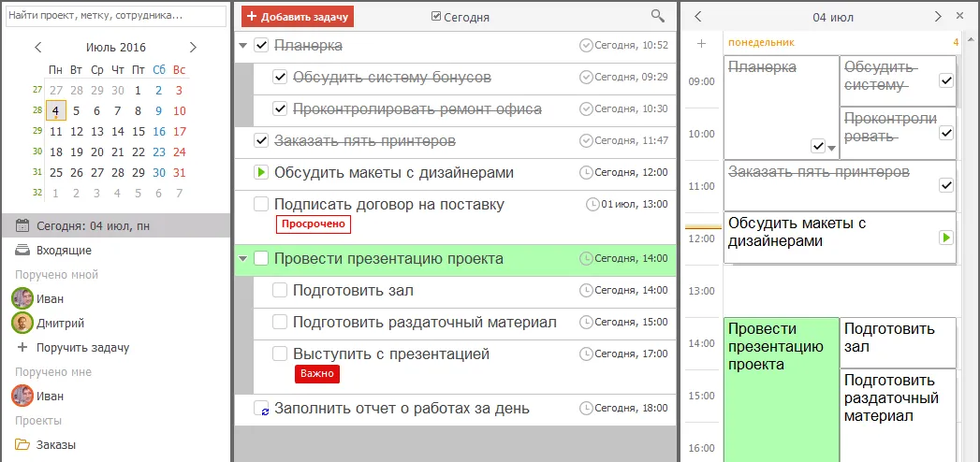
Task: Tick the Выступить с презентацией checkbox
Action: point(279,354)
